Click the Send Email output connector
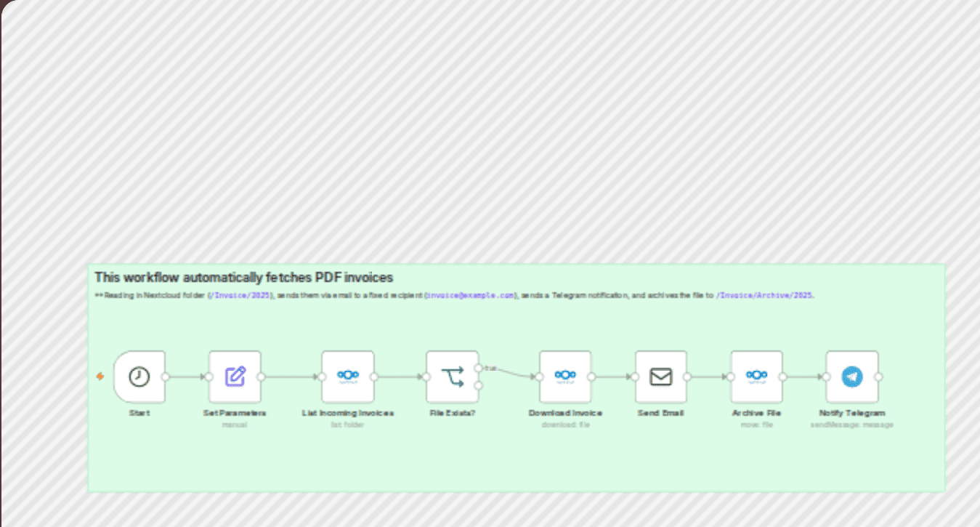 click(x=687, y=377)
